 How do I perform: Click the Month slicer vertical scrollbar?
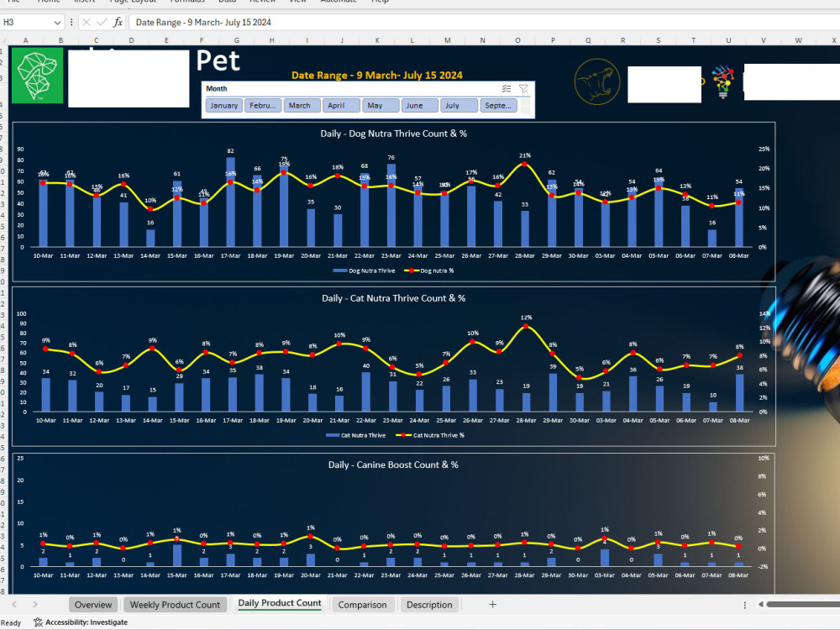[x=525, y=106]
